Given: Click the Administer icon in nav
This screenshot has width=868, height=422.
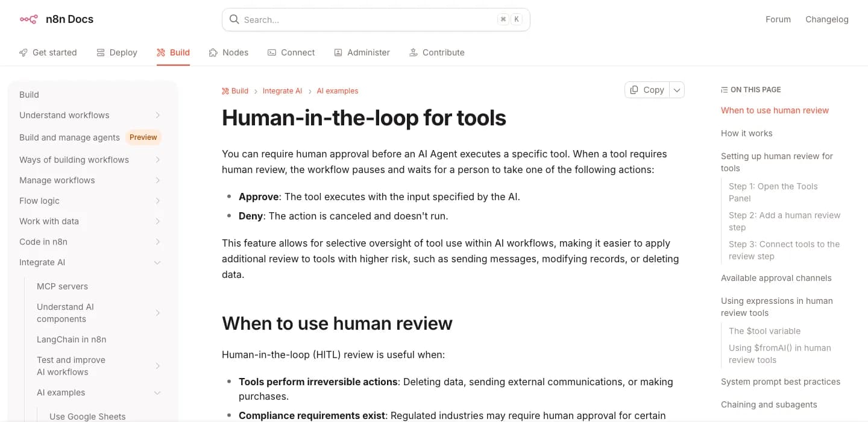Looking at the screenshot, I should coord(338,52).
